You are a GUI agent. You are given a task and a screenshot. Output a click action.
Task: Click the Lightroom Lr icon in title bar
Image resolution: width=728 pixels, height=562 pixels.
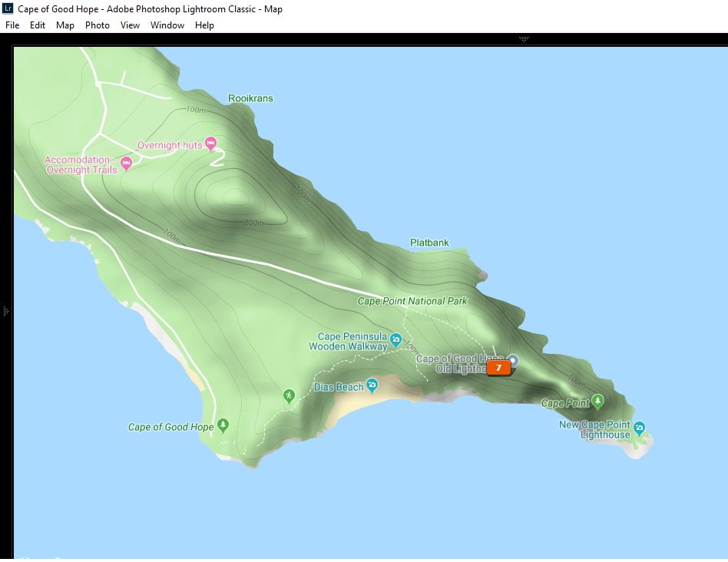tap(8, 8)
